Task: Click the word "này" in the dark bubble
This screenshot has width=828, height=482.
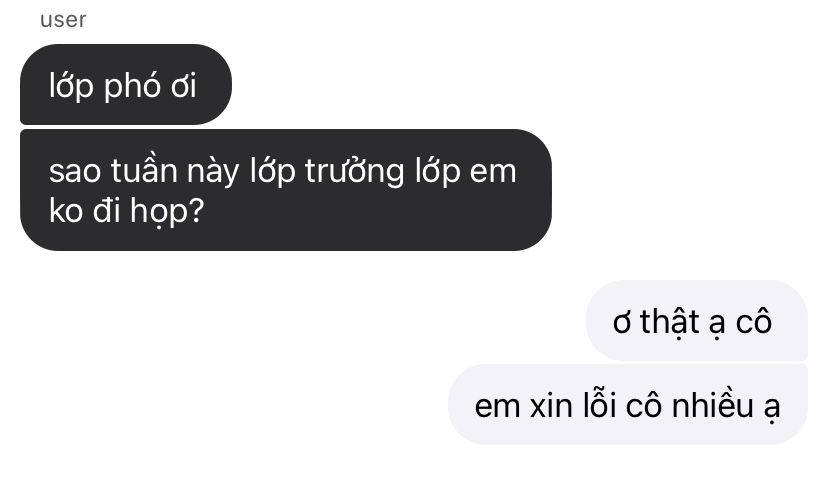Action: point(213,173)
